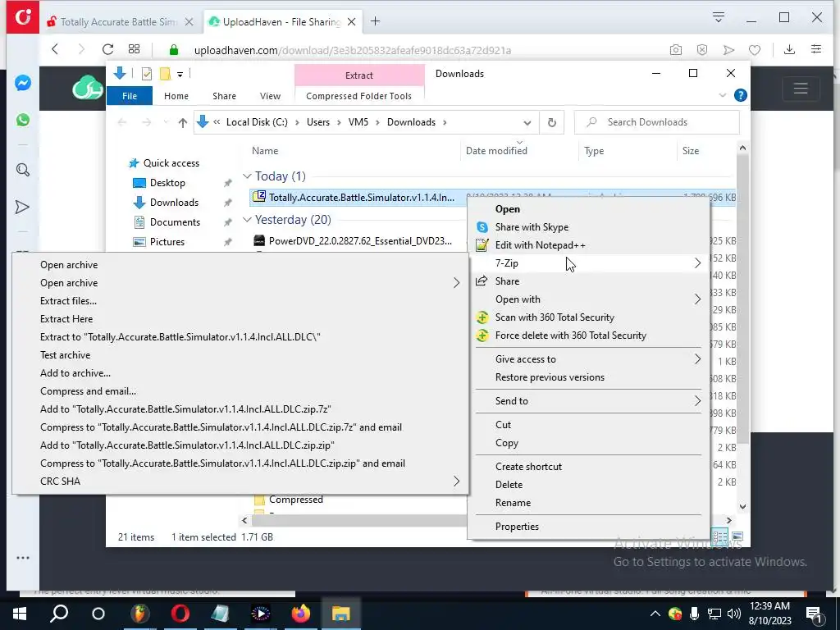840x630 pixels.
Task: Close the Totally Accurate Battle Simulator tab
Action: [189, 22]
